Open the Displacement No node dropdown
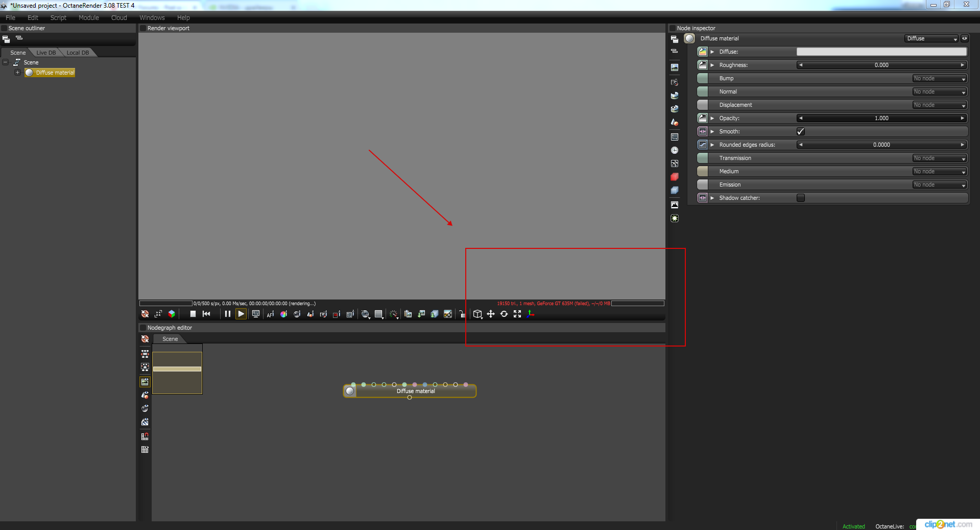Image resolution: width=980 pixels, height=530 pixels. [939, 105]
